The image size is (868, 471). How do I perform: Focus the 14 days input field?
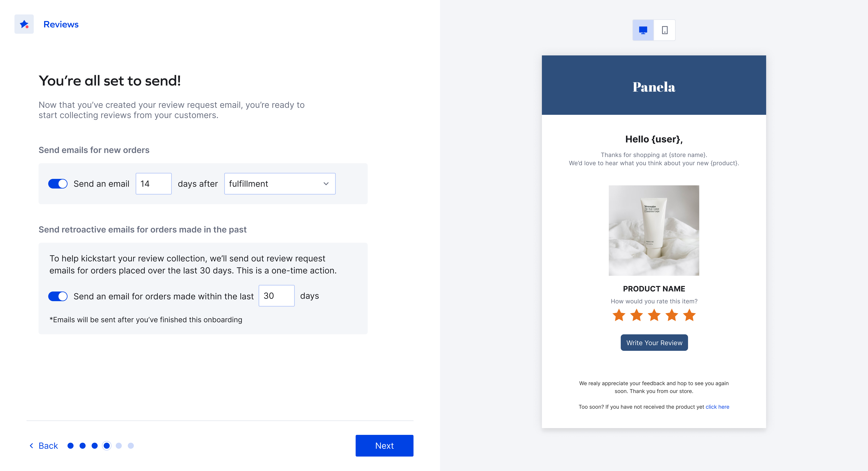click(x=154, y=184)
